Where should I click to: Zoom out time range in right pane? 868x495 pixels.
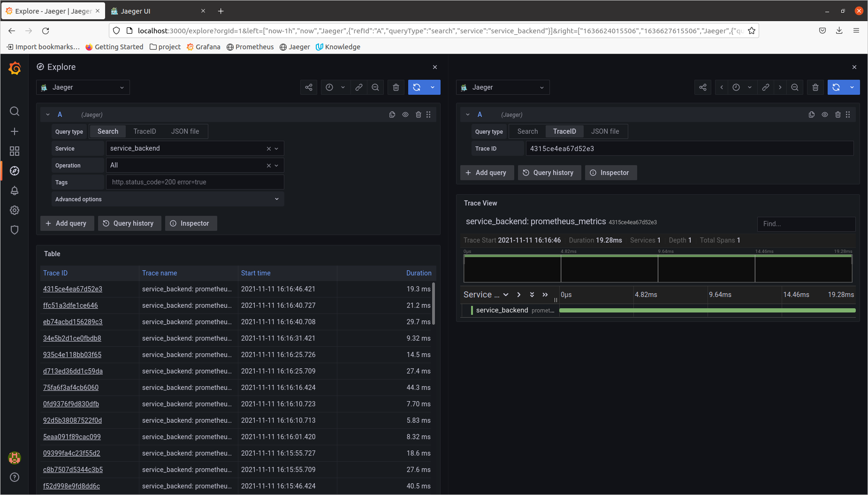tap(795, 87)
